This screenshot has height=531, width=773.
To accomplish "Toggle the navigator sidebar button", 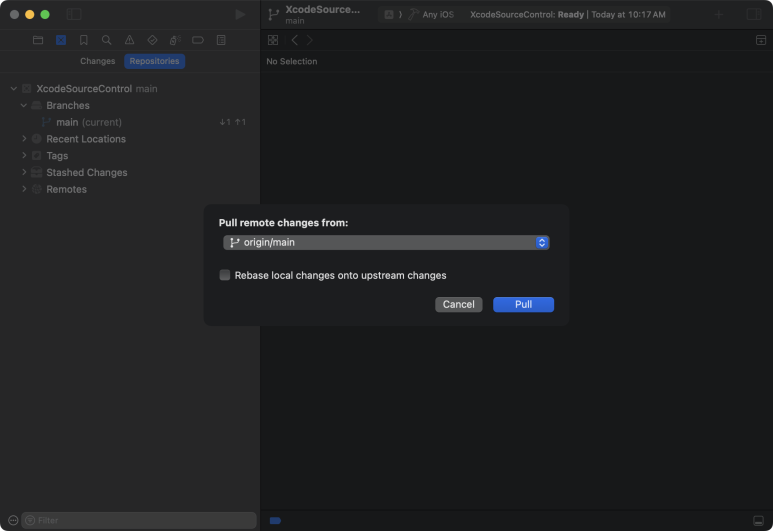I will (74, 14).
